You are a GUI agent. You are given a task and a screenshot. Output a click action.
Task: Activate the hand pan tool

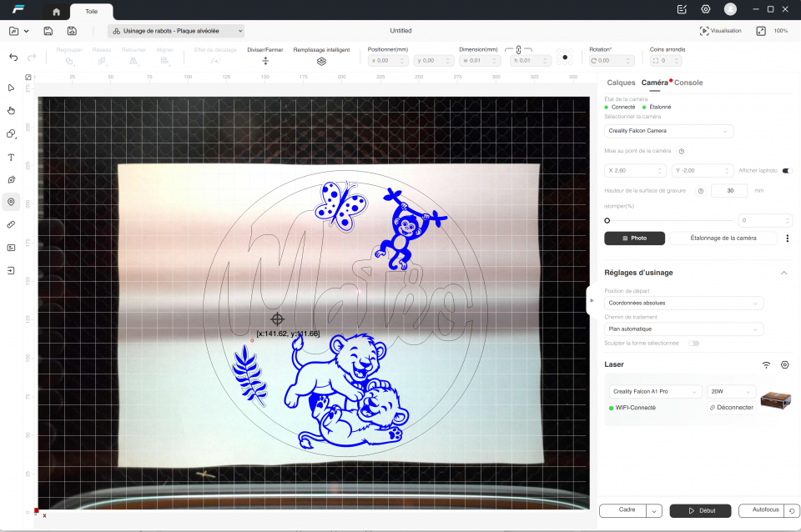click(x=12, y=110)
